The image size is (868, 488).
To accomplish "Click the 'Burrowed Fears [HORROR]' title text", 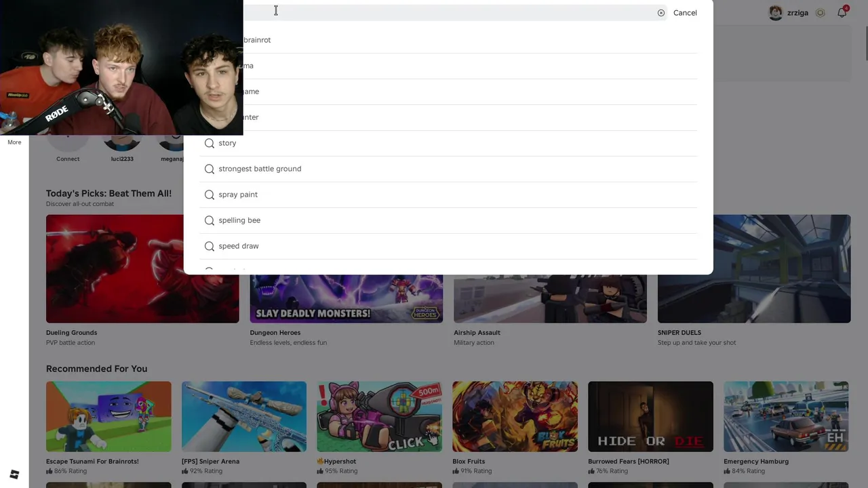I will tap(629, 462).
